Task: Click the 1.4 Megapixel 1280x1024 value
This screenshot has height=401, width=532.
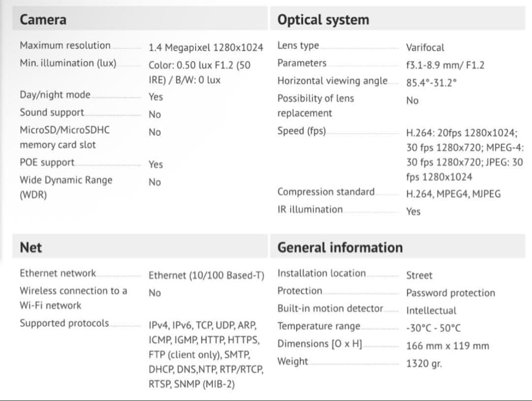Action: coord(205,48)
